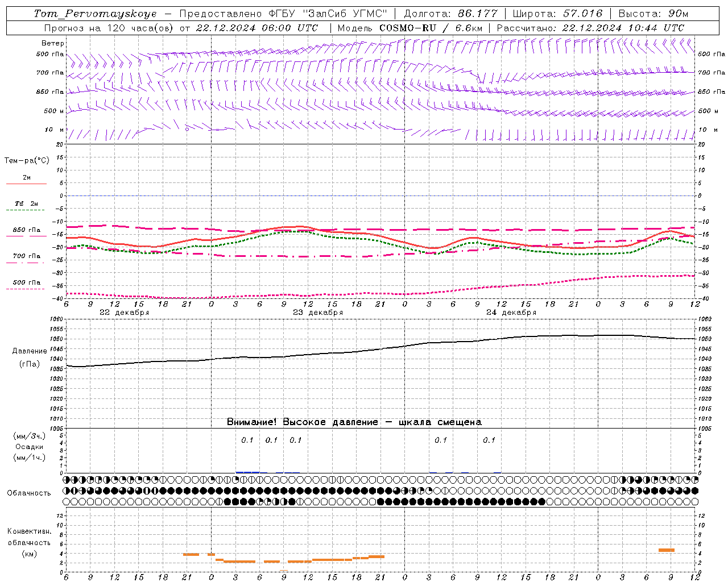This screenshot has width=728, height=582.
Task: Click the (мм/1ч.) precipitation unit label
Action: tap(30, 458)
